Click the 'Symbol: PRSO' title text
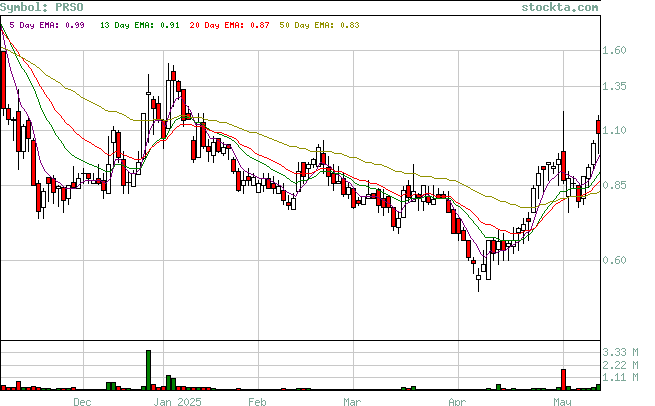The height and width of the screenshot is (406, 655). [x=42, y=7]
